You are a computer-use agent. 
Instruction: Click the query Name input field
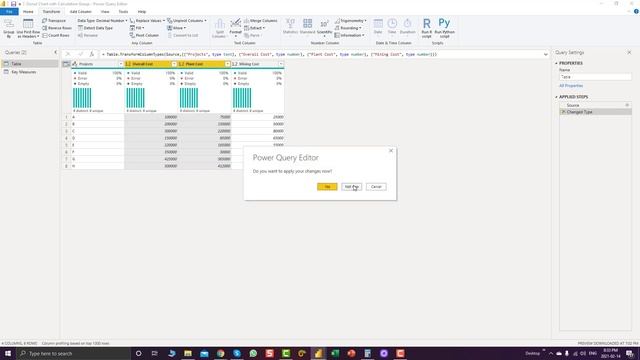(595, 77)
